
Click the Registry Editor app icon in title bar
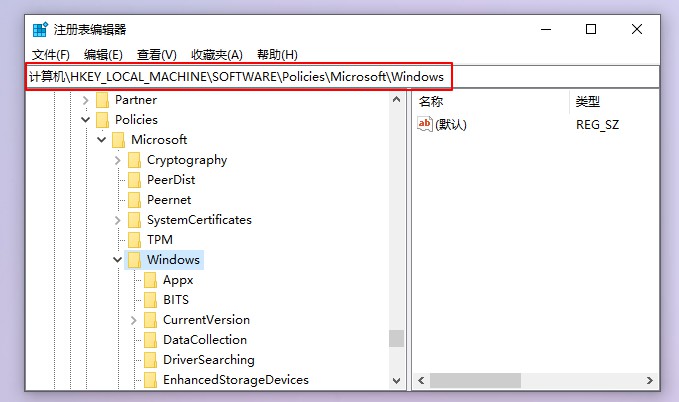pos(40,29)
